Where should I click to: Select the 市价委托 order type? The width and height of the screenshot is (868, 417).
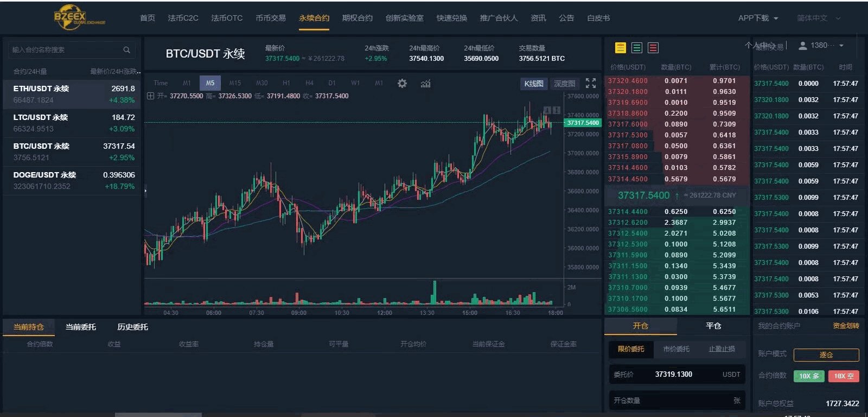[676, 349]
